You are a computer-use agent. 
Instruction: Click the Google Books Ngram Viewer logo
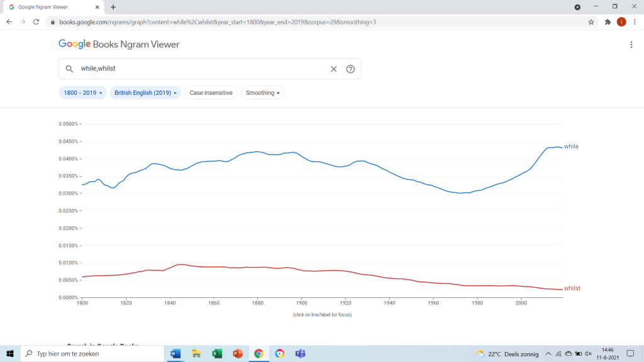click(x=119, y=45)
